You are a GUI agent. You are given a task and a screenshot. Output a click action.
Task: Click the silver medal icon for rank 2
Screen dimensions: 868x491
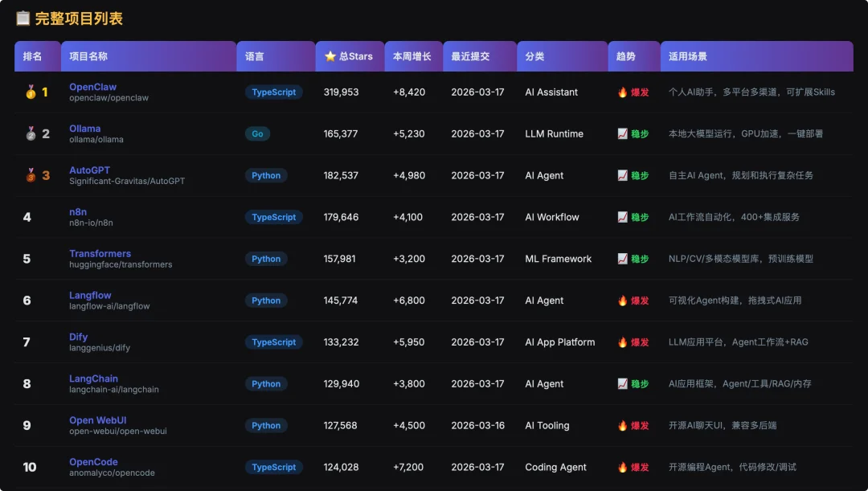point(31,134)
